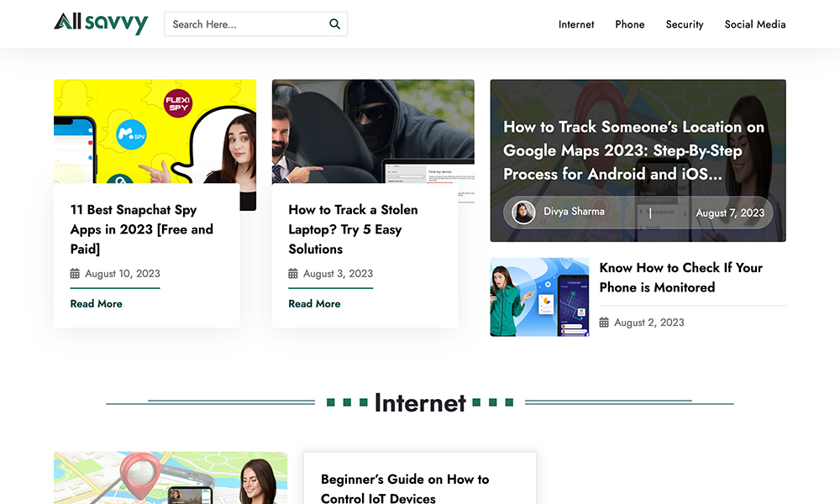Screen dimensions: 840x504
Task: Open the Internet menu item
Action: pos(576,24)
